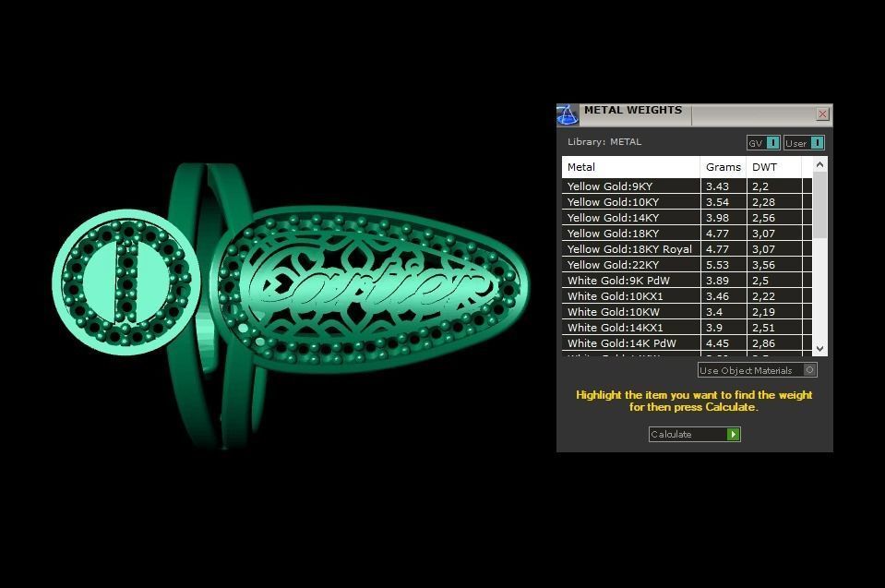This screenshot has height=588, width=885.
Task: Click the 2,86 DWT value
Action: pyautogui.click(x=764, y=343)
